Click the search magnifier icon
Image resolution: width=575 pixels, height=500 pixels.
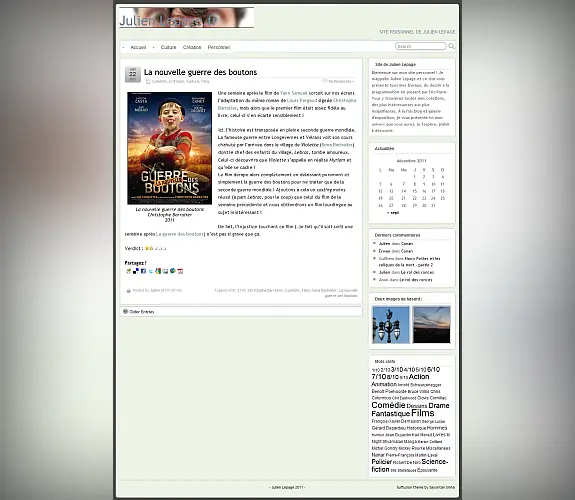pyautogui.click(x=451, y=46)
